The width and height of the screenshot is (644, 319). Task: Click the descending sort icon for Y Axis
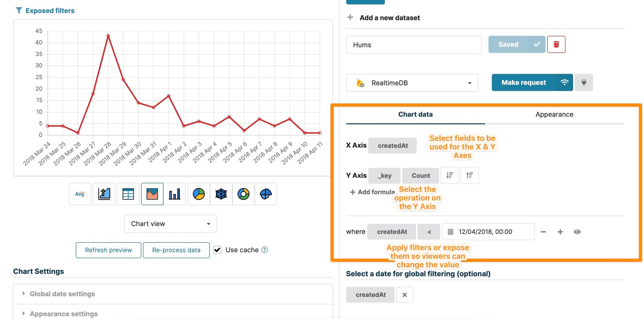(x=450, y=176)
